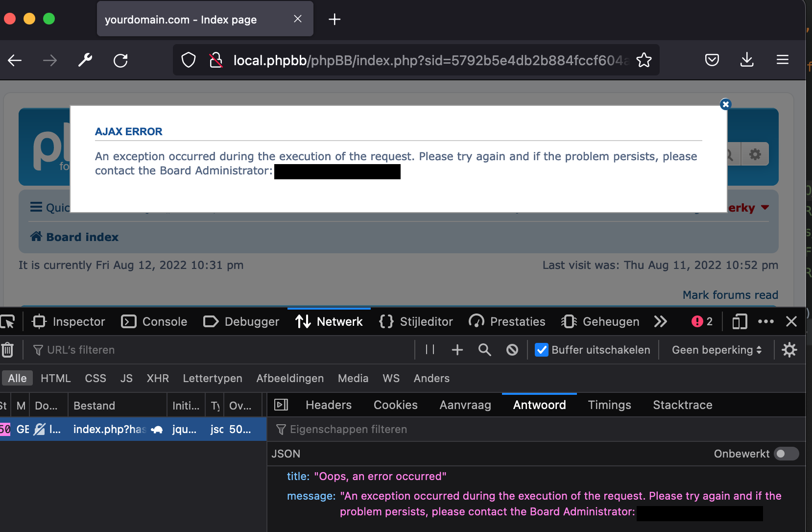
Task: Open network settings via the gear icon
Action: 789,350
